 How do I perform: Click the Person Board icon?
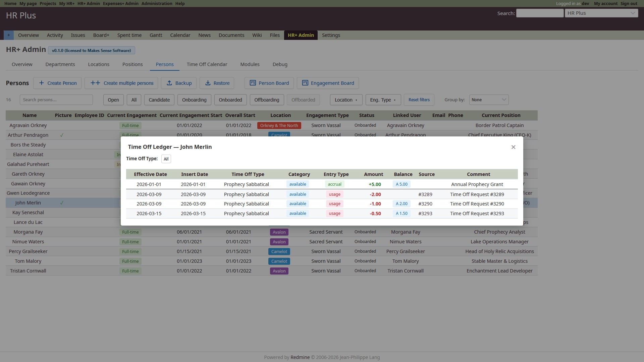253,83
